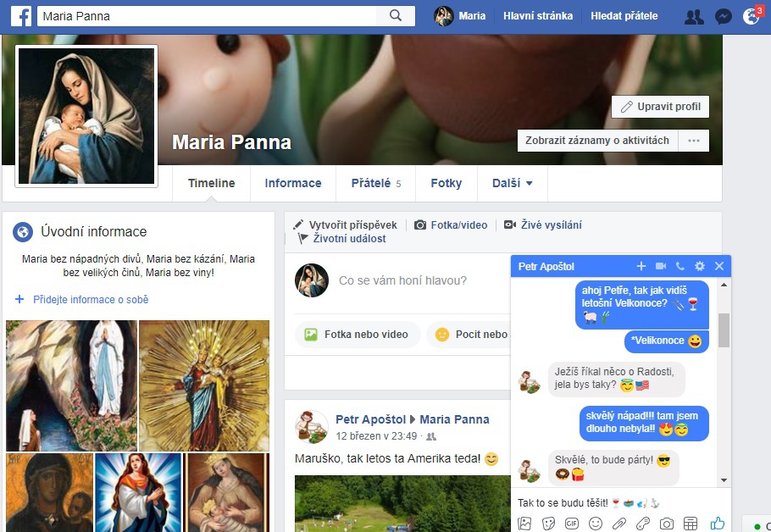
Task: Click the Upravit profil button
Action: (660, 107)
